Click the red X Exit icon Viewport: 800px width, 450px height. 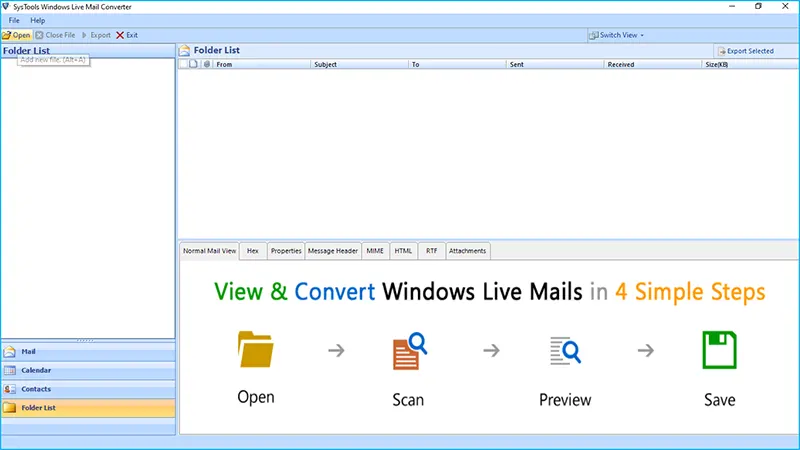pos(120,35)
